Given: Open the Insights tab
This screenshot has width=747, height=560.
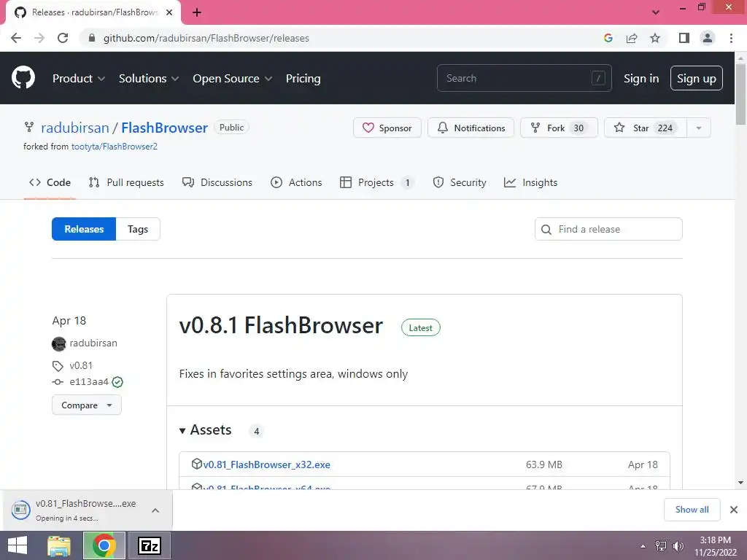Looking at the screenshot, I should (530, 182).
